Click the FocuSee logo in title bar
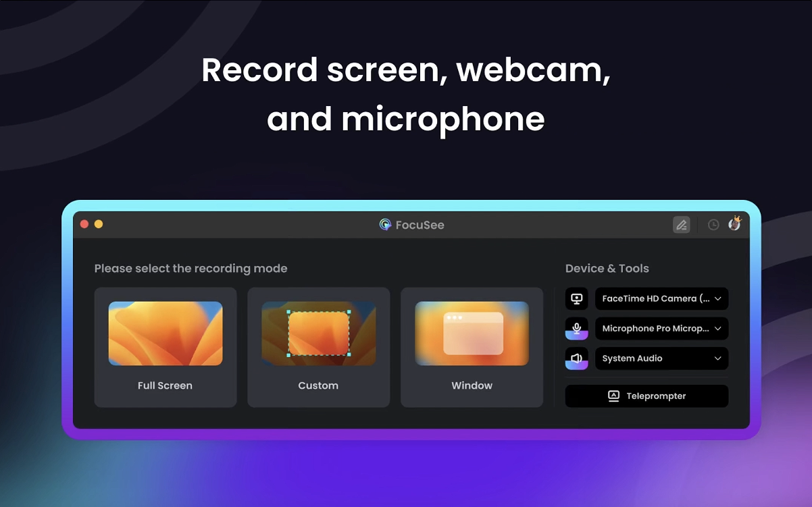812x507 pixels. [x=385, y=225]
